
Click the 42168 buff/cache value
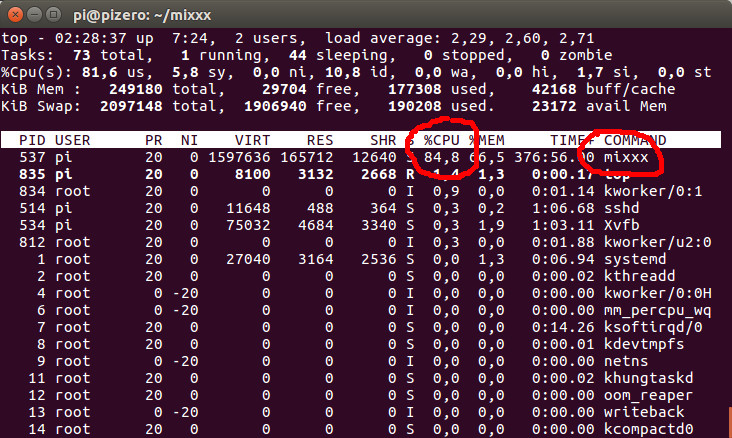coord(554,89)
